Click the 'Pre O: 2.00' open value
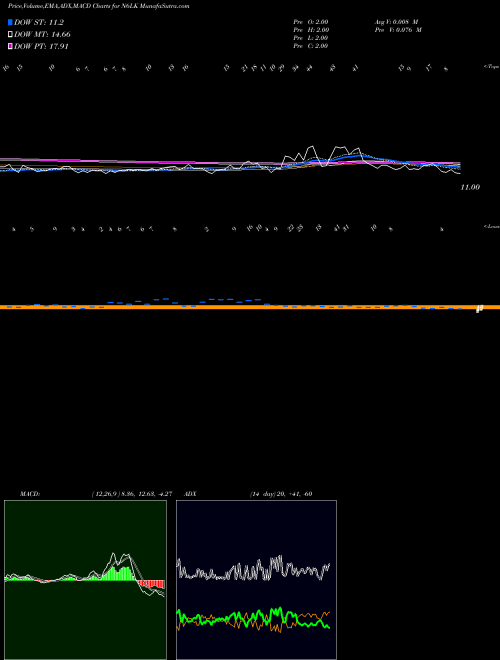This screenshot has height=660, width=500. pyautogui.click(x=311, y=22)
